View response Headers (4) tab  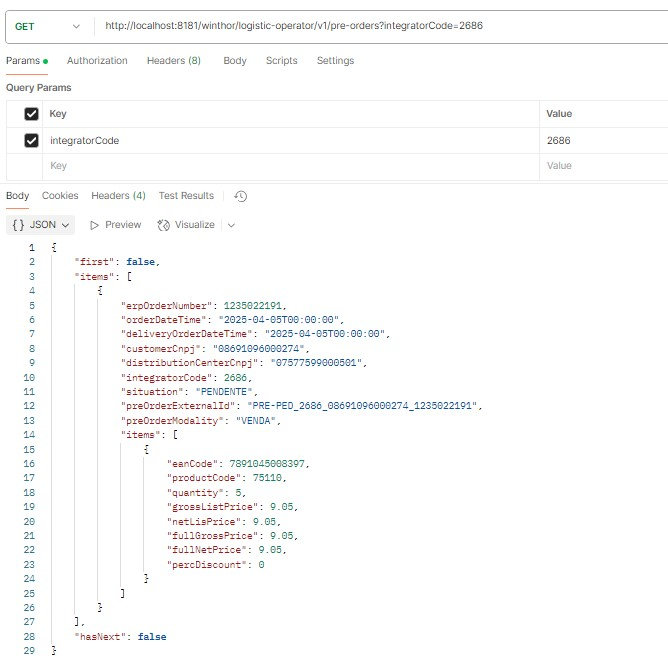(x=118, y=196)
